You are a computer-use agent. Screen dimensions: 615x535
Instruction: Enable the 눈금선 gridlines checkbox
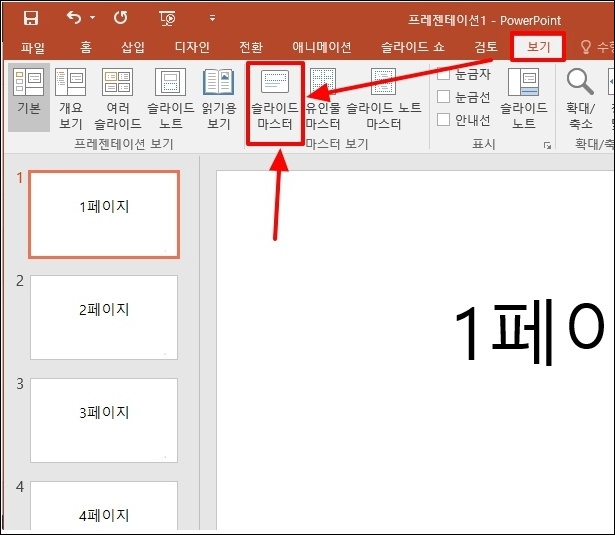tap(443, 96)
